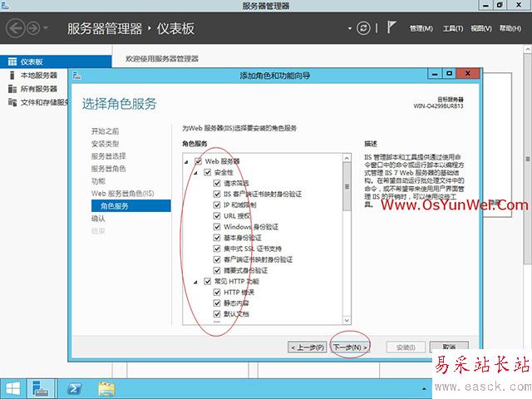This screenshot has height=399, width=532.
Task: Go back with the header back arrow
Action: coord(15,28)
